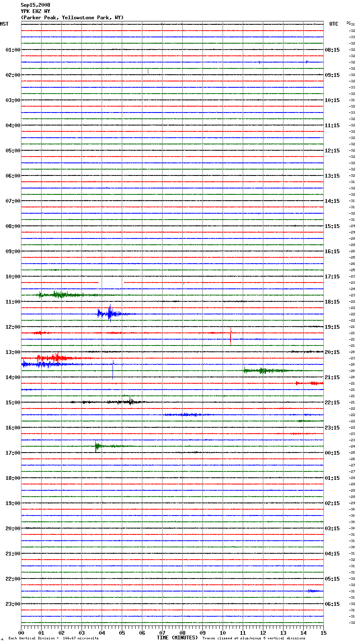This screenshot has height=644, width=357.
Task: Select the "07" minute tick label
Action: tap(163, 633)
